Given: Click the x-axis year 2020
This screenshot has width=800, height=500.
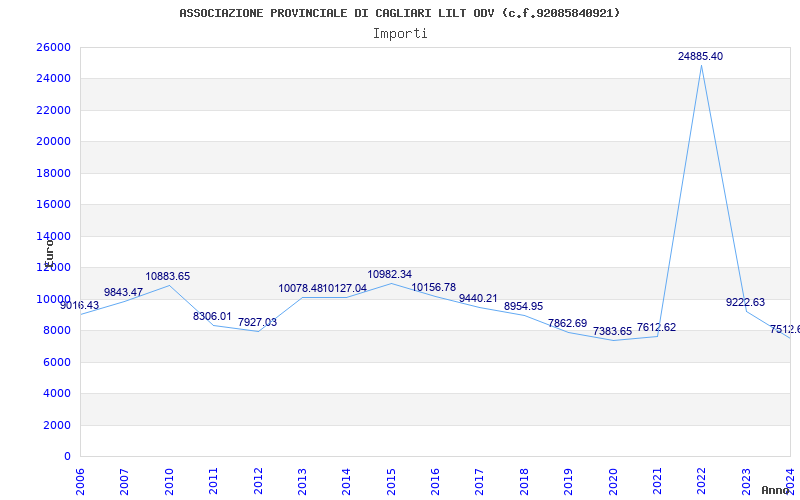Looking at the screenshot, I should pos(613,481).
